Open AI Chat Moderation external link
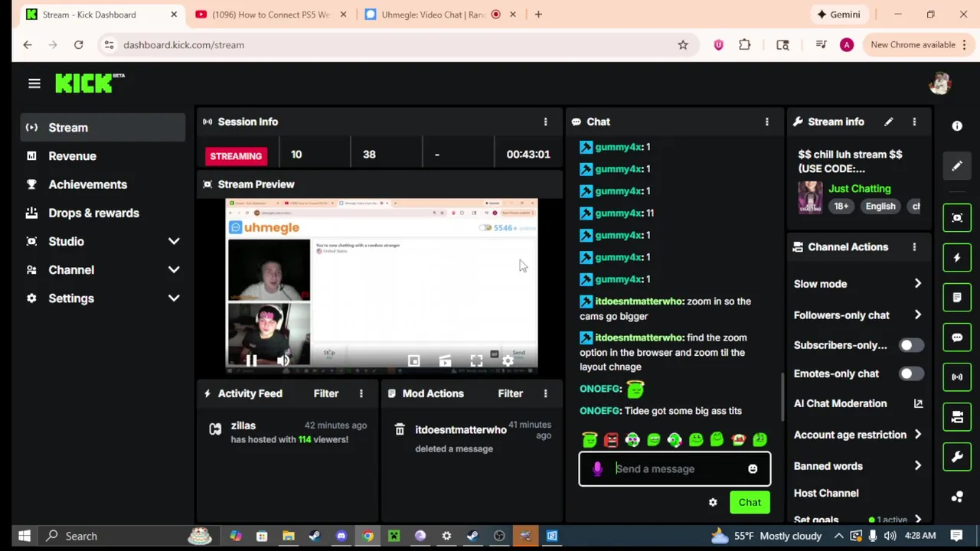 click(918, 403)
